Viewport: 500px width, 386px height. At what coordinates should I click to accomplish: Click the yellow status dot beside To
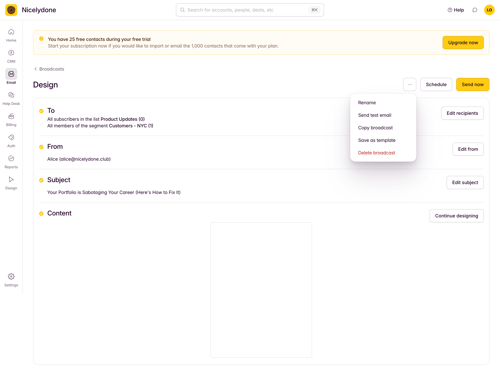tap(41, 111)
